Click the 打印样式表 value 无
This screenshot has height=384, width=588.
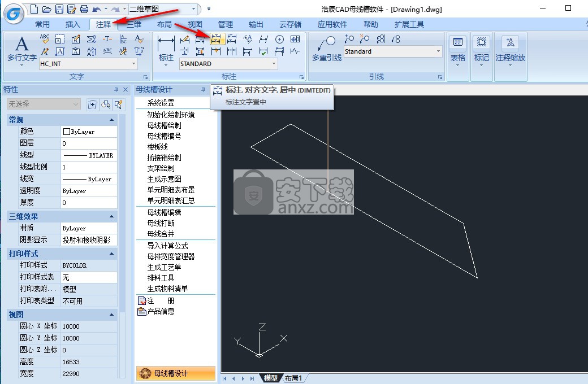89,277
